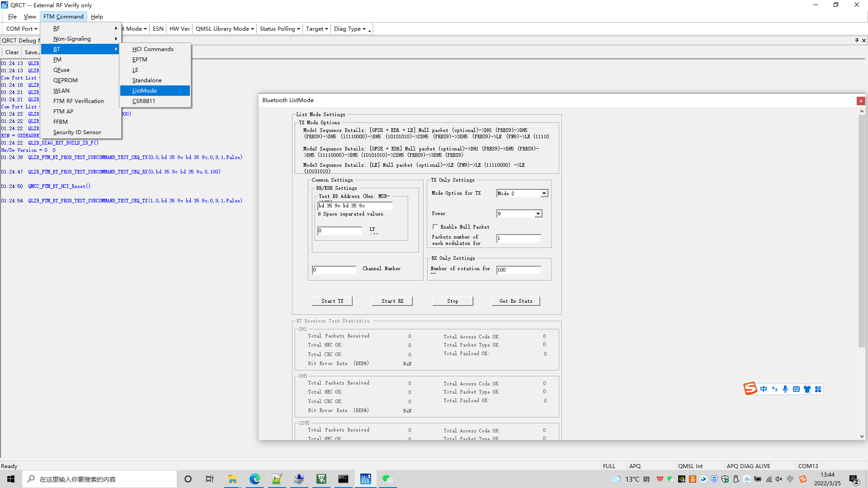The width and height of the screenshot is (868, 488).
Task: Click the Get Rx Stats button
Action: [x=516, y=301]
